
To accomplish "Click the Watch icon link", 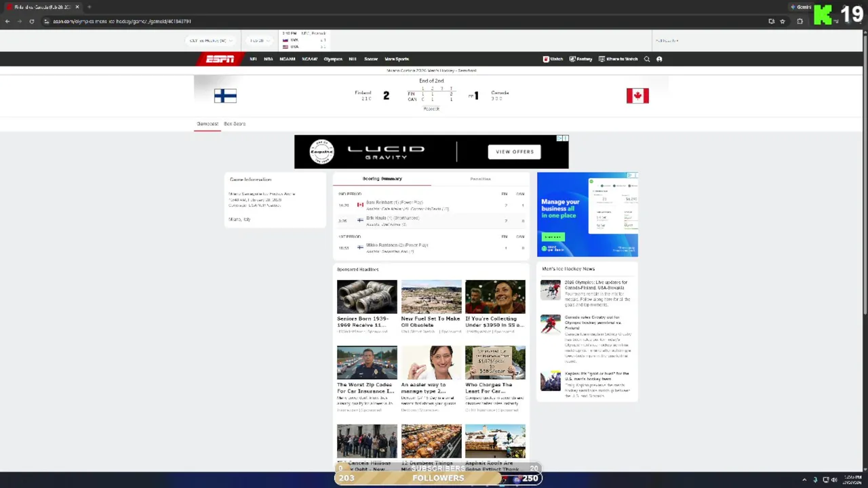I will [x=553, y=59].
